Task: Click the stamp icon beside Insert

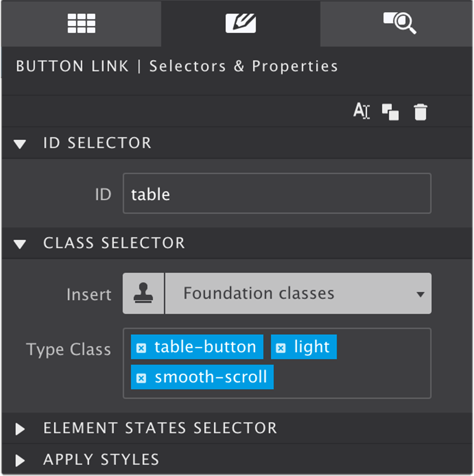Action: 143,293
